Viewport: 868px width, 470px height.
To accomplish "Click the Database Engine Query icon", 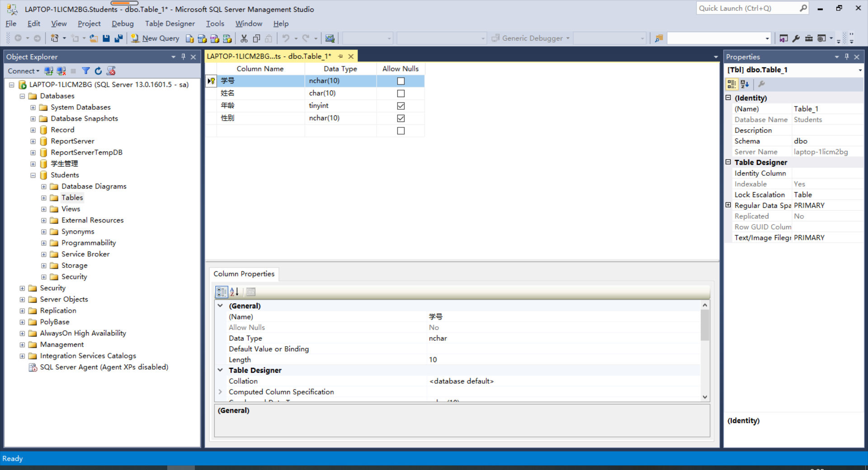I will pos(190,38).
